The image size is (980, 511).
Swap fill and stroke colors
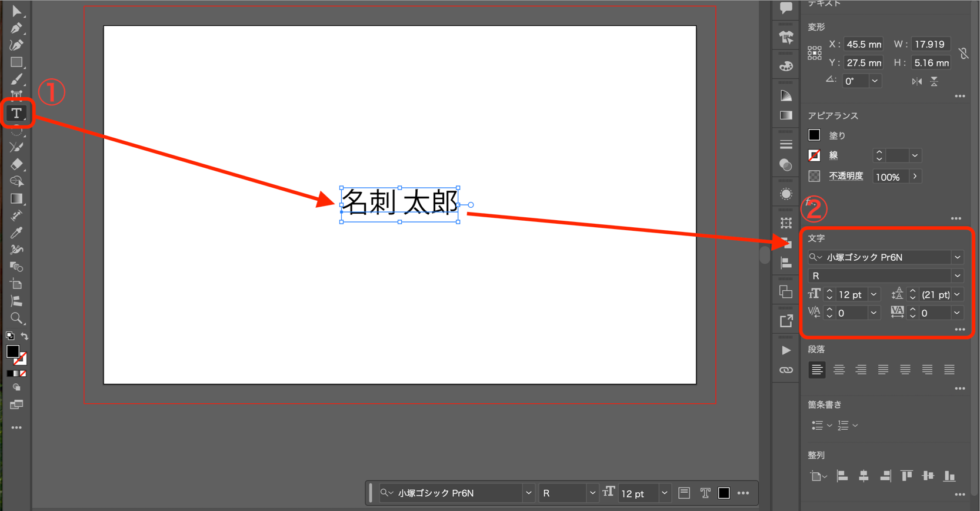click(x=25, y=336)
